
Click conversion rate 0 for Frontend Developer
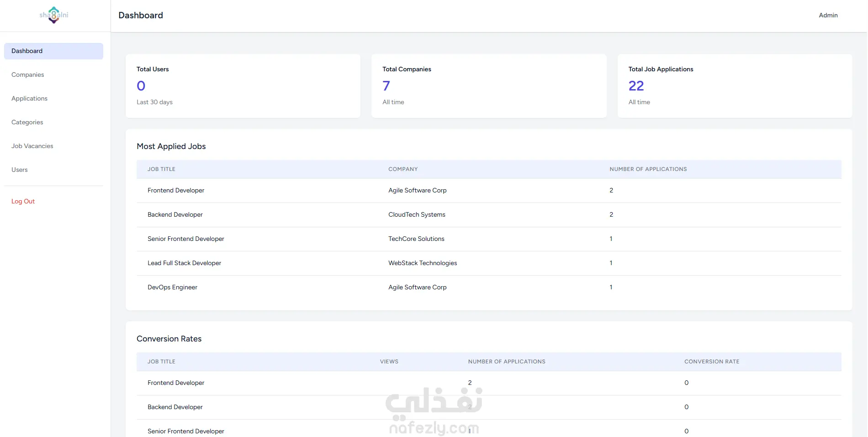point(686,383)
